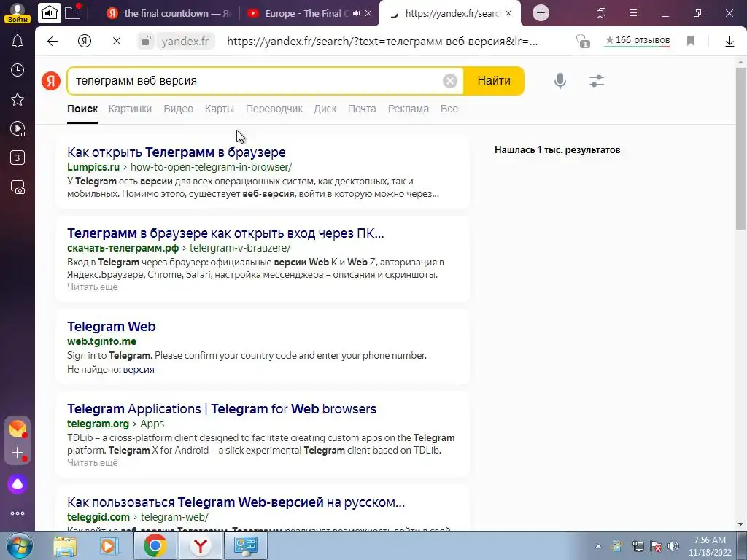Viewport: 747px width, 560px height.
Task: Open the screenshot tool sidebar icon
Action: (18, 187)
